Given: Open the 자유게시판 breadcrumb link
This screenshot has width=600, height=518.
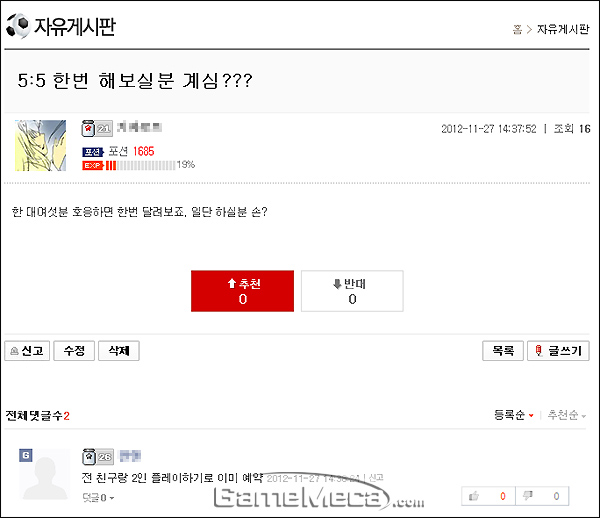Looking at the screenshot, I should [x=563, y=29].
